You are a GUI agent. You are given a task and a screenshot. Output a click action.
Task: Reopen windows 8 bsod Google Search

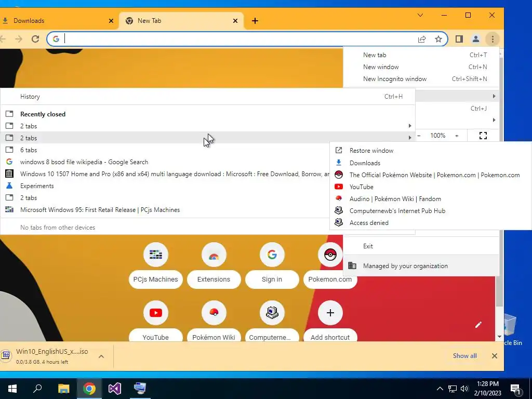tap(165, 162)
